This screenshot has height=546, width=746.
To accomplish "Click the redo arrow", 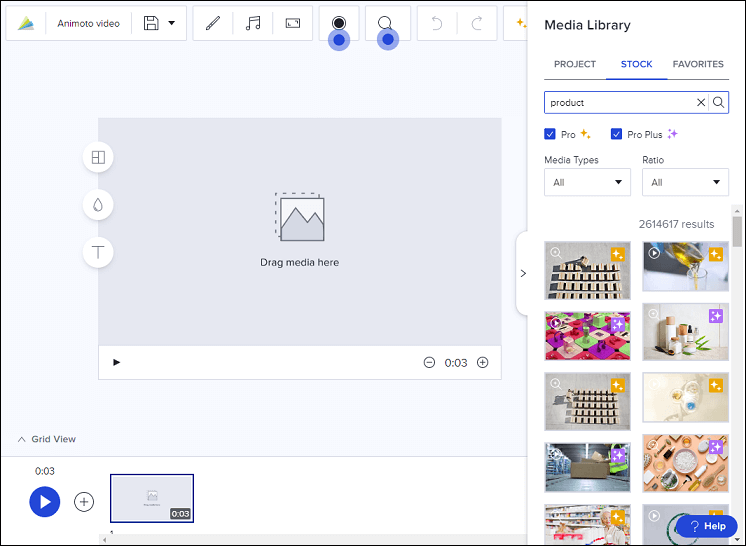I will 477,23.
